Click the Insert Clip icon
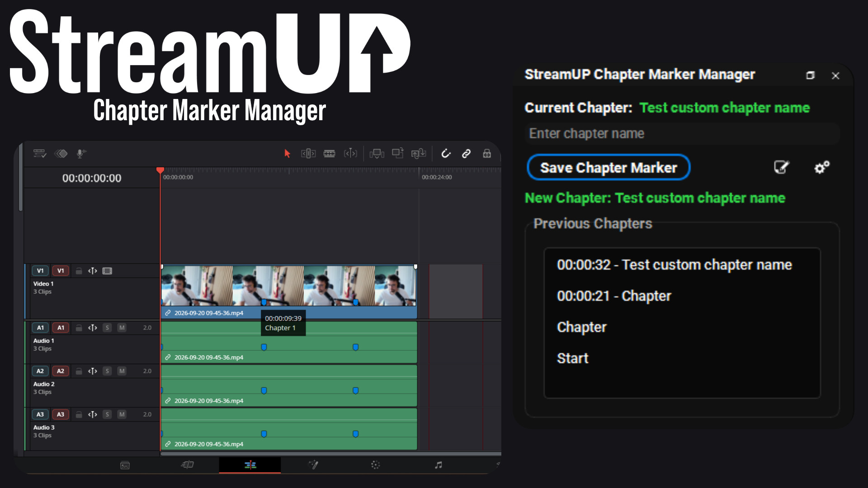868x488 pixels. [377, 154]
